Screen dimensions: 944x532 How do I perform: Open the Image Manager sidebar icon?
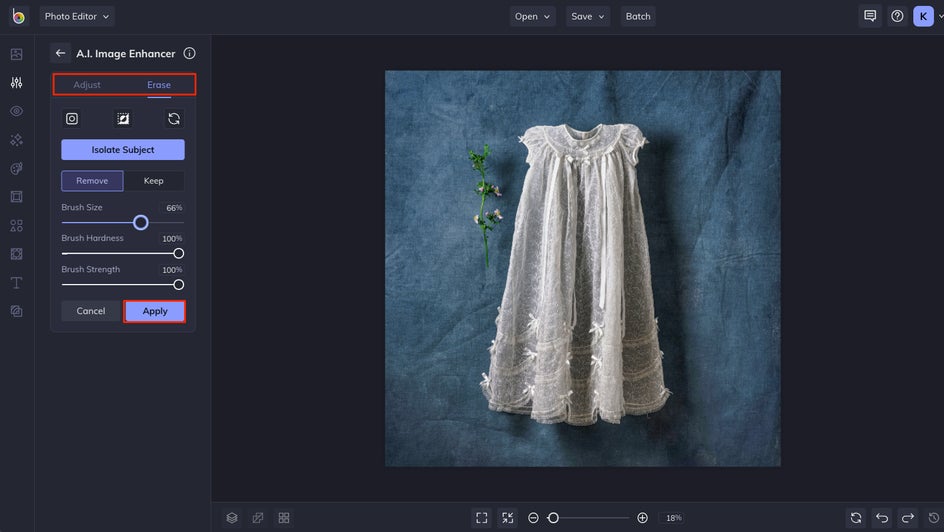pos(17,54)
